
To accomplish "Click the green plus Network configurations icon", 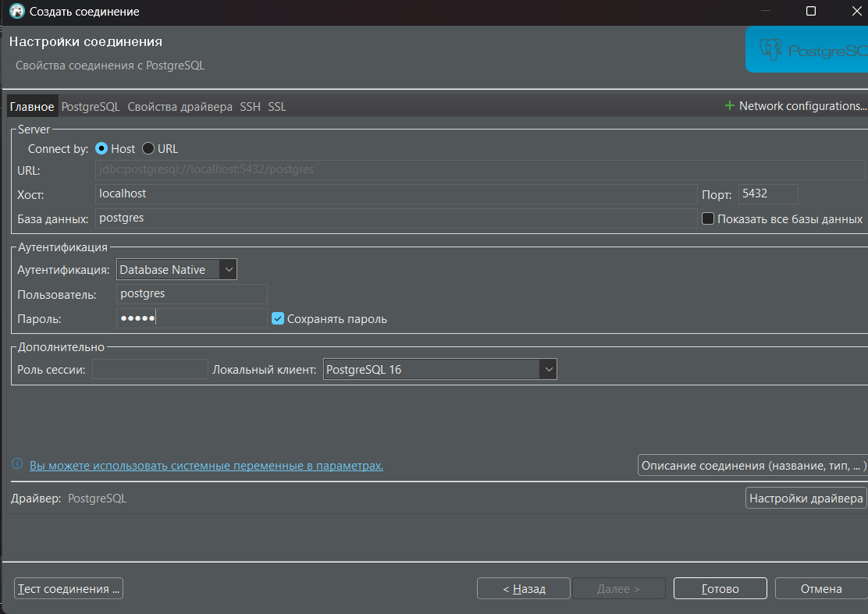I will 730,105.
